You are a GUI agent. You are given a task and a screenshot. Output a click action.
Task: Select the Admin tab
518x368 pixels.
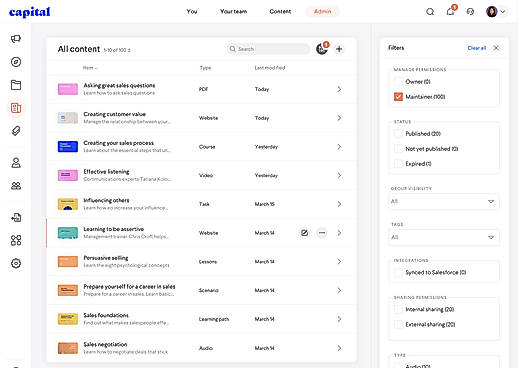323,12
